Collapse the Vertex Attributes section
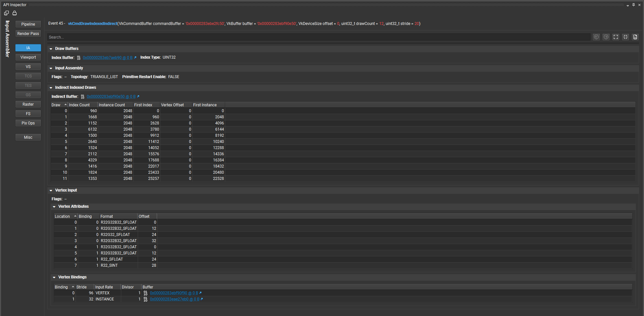 54,206
